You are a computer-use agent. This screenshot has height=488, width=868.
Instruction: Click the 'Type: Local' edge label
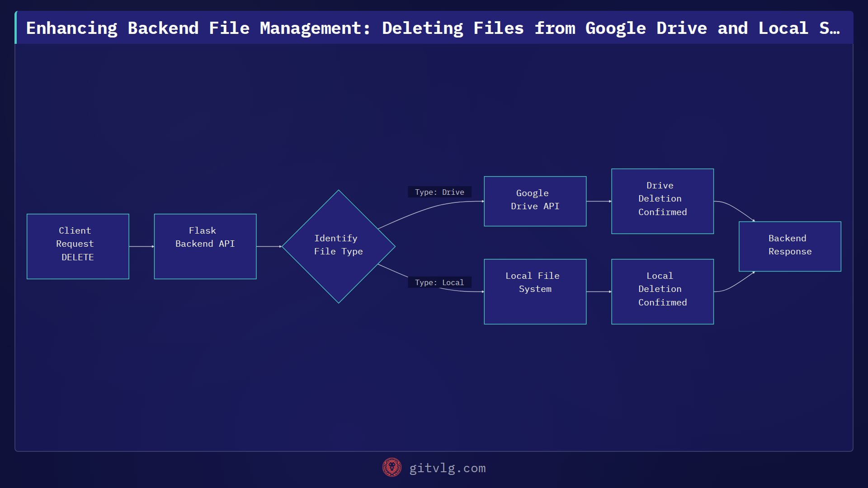[439, 282]
